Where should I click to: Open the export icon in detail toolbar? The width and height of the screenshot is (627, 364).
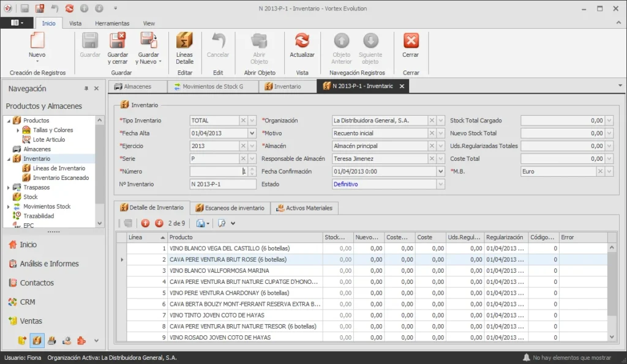[202, 223]
